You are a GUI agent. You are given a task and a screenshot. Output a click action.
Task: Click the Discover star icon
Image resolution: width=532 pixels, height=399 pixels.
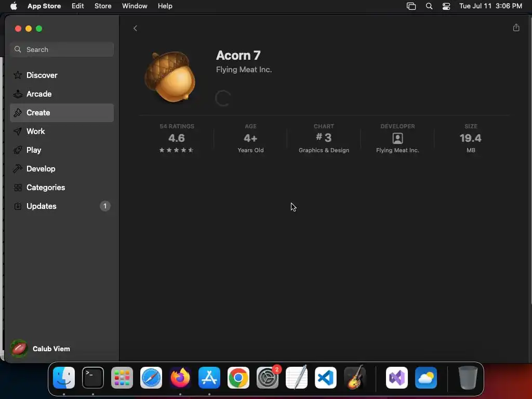coord(18,75)
